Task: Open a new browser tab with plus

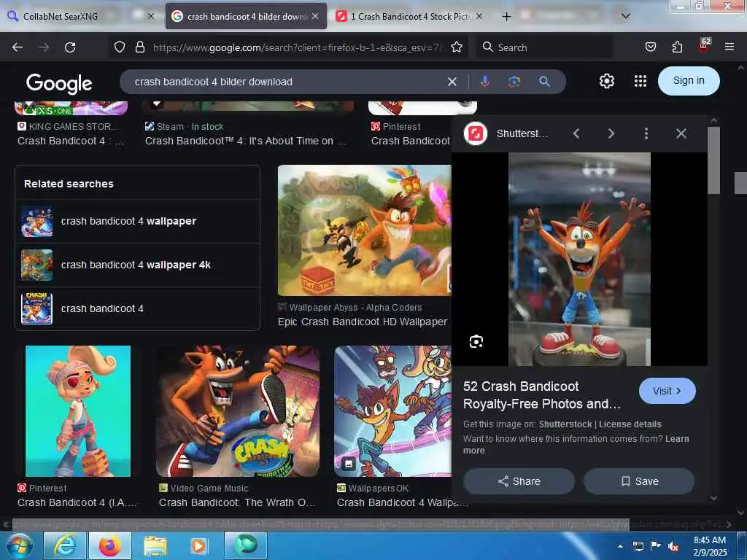Action: tap(506, 17)
